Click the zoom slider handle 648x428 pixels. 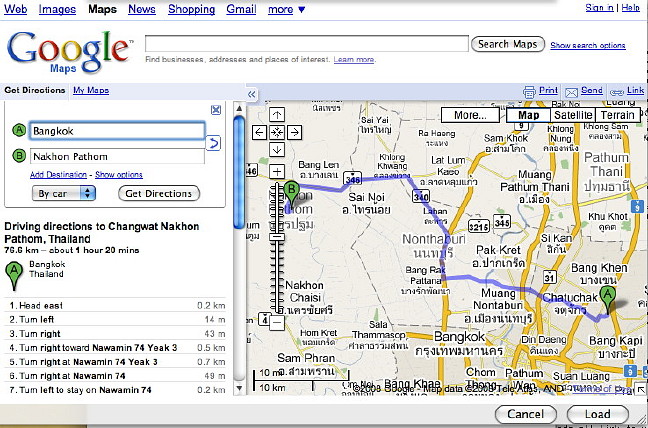[x=277, y=237]
